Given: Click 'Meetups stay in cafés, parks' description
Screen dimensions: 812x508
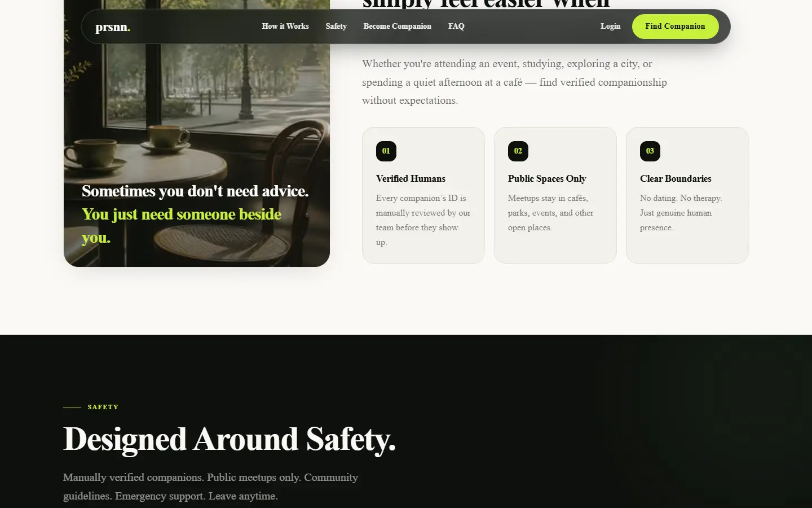Looking at the screenshot, I should click(551, 213).
